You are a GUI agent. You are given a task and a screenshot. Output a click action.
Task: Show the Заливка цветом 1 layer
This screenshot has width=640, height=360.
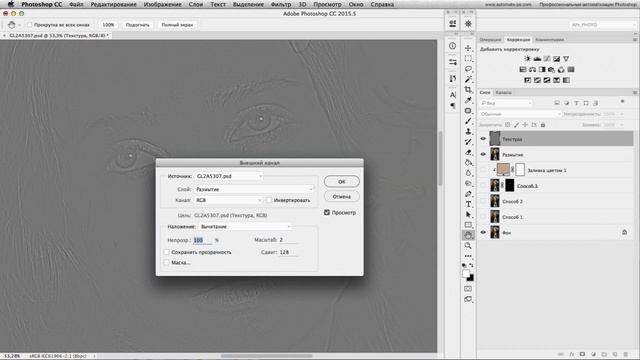(483, 170)
